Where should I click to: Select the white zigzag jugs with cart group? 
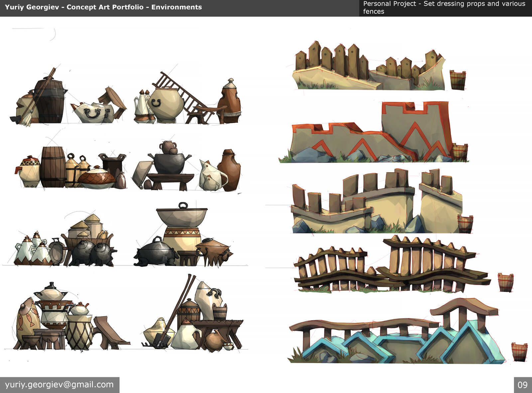[65, 240]
